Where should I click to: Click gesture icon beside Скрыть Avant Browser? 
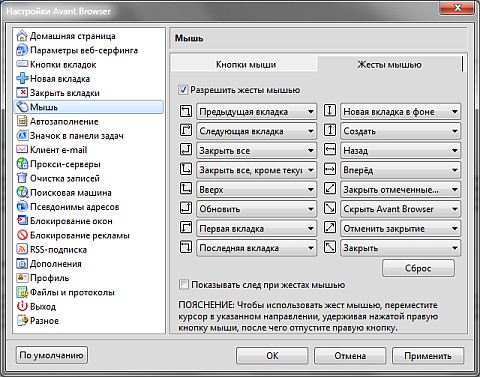tap(330, 208)
